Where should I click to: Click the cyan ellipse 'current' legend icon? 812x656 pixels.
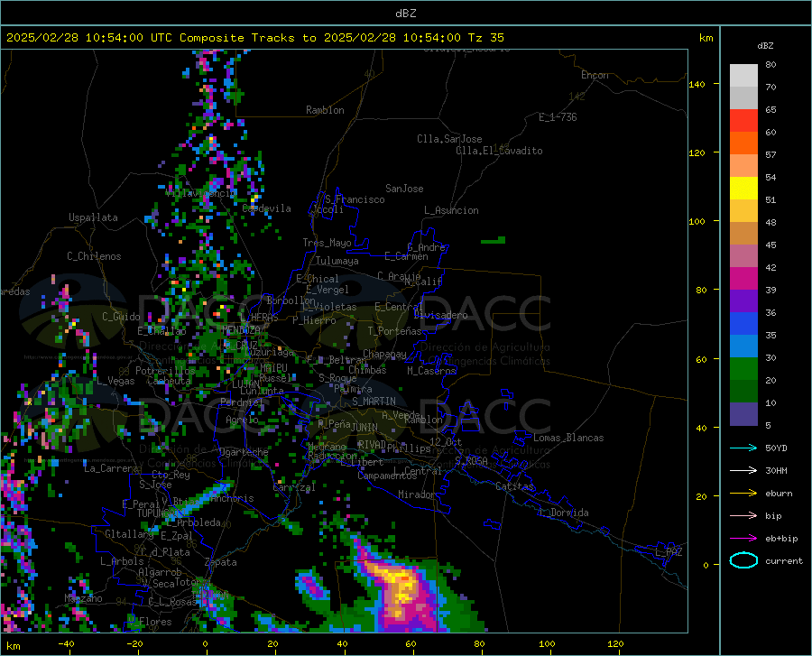743,560
